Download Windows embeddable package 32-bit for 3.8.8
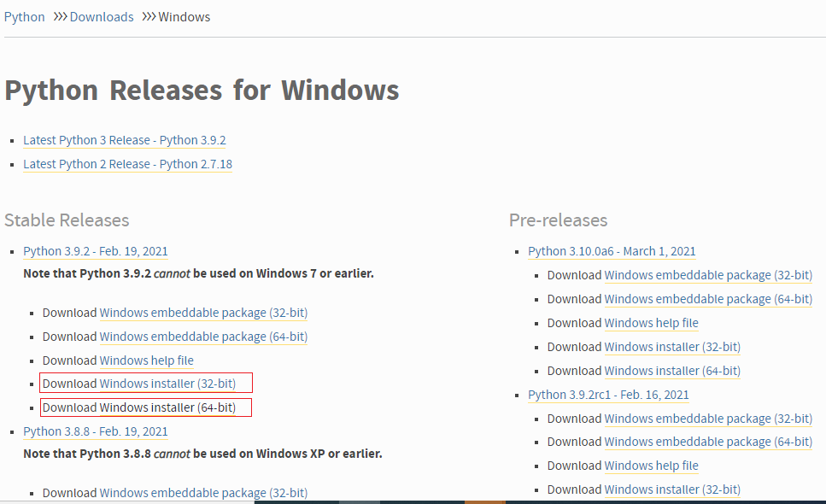826x504 pixels. point(203,492)
